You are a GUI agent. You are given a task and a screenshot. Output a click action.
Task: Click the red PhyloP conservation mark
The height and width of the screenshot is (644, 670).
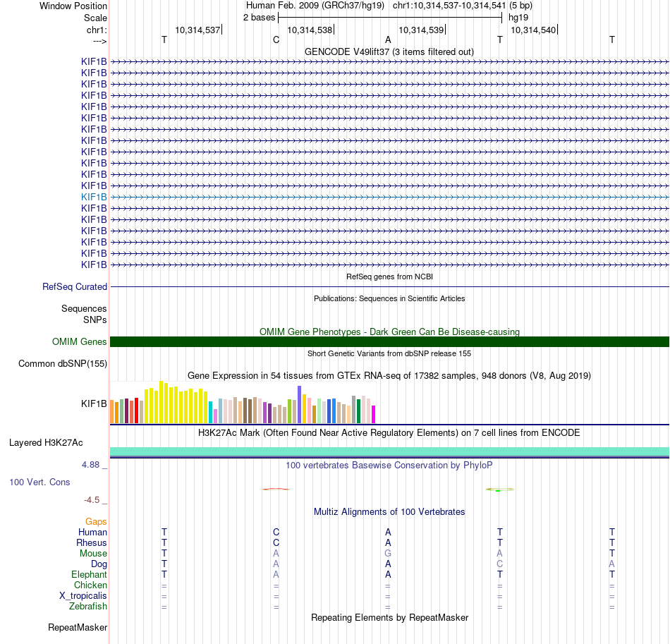[276, 489]
